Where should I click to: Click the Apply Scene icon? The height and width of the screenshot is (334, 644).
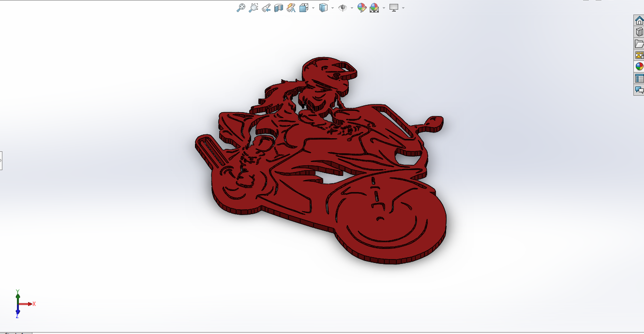pyautogui.click(x=374, y=8)
